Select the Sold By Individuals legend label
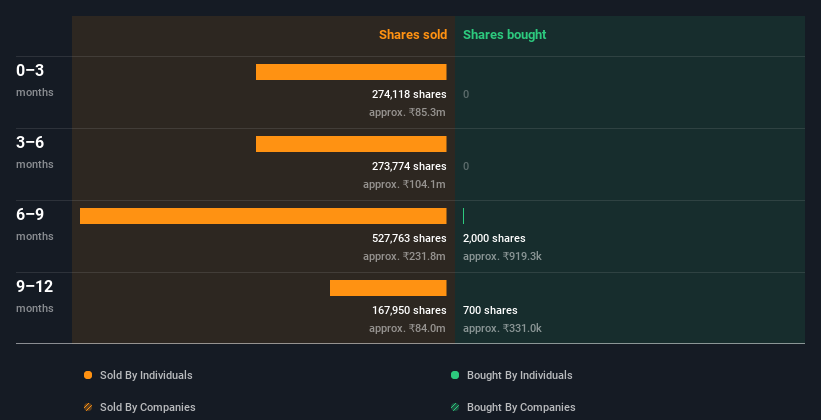Image resolution: width=821 pixels, height=420 pixels. coord(146,375)
